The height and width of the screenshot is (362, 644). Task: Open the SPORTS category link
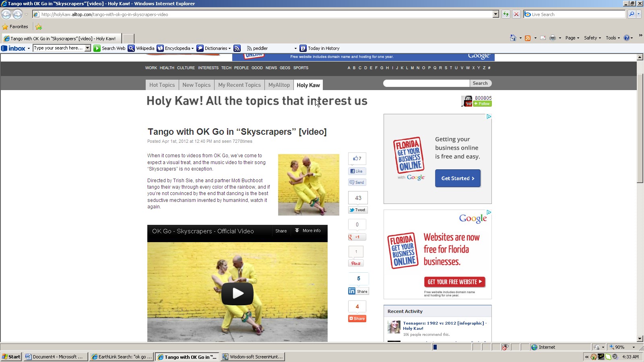point(301,68)
